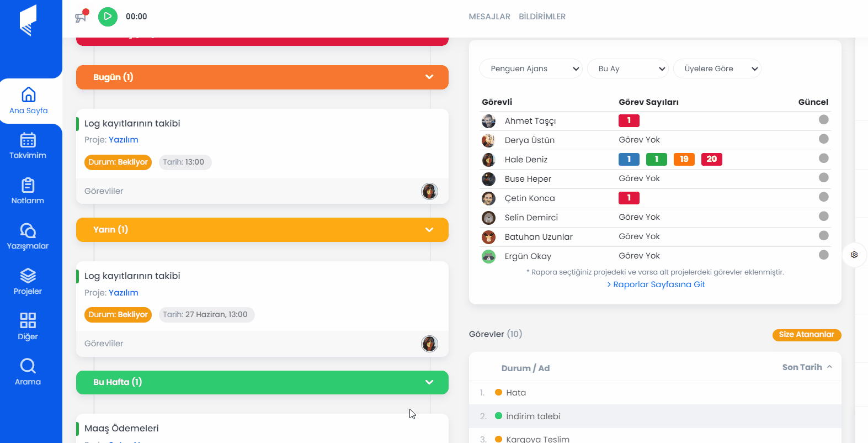Click the Arama search icon
Viewport: 868px width, 443px height.
pyautogui.click(x=28, y=372)
